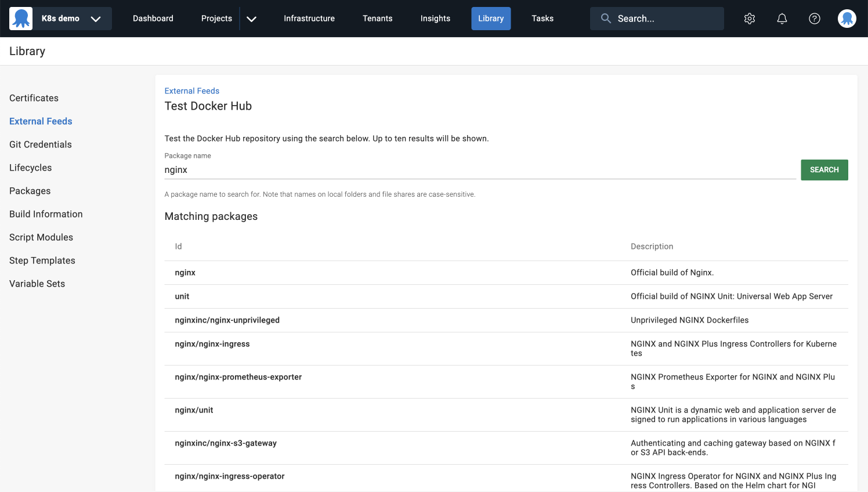Screen dimensions: 868x492
Task: Expand the K8s demo space dropdown
Action: 95,18
